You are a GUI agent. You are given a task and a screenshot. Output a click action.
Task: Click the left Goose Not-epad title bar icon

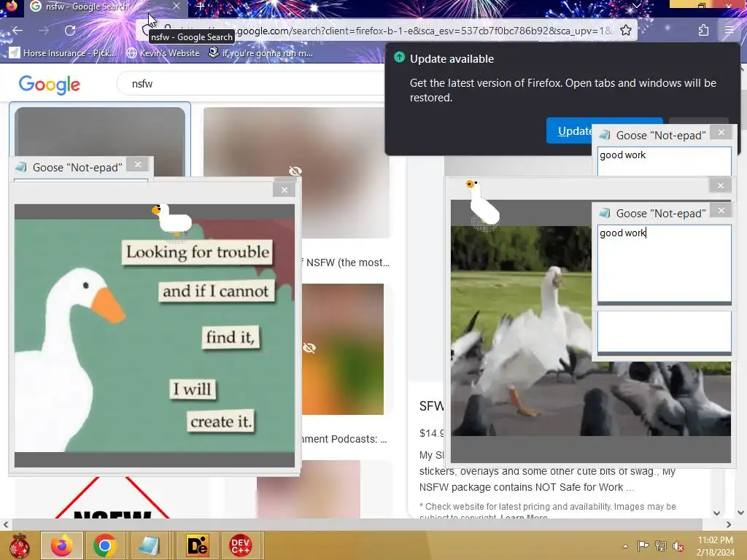[20, 167]
